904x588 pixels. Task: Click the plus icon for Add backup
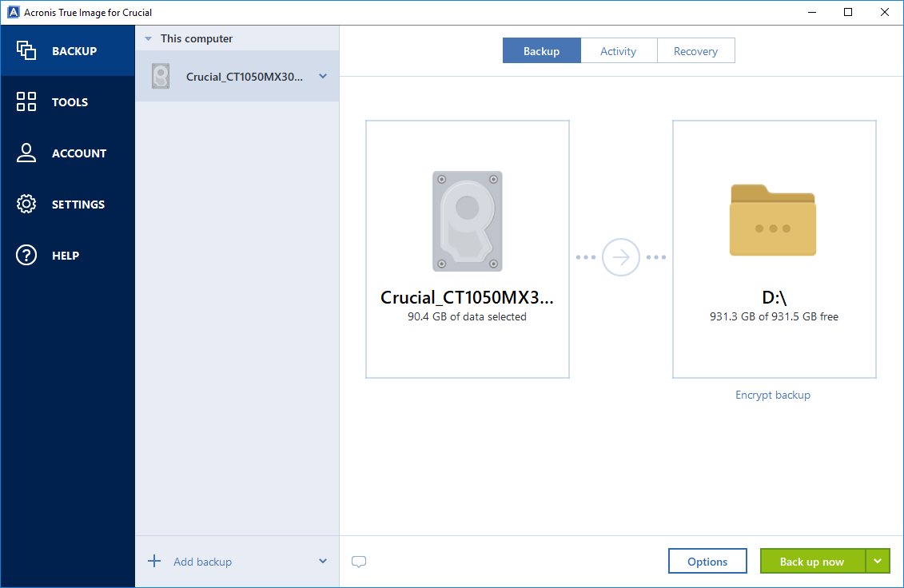pos(154,561)
